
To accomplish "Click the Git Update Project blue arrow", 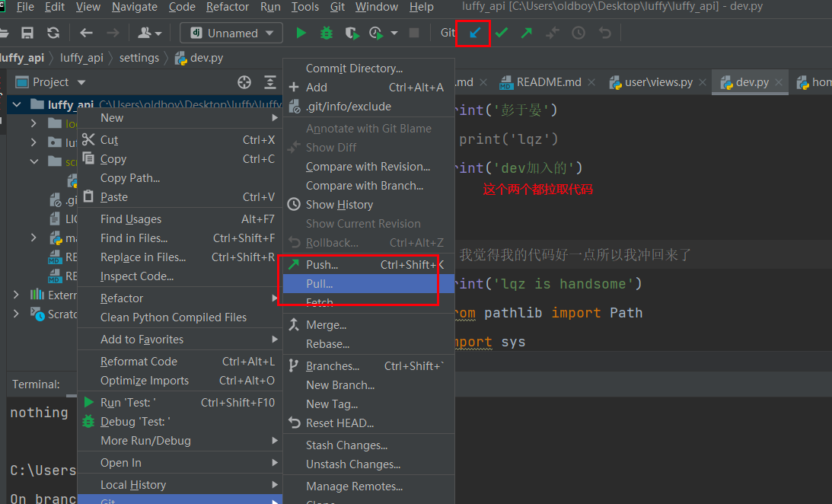I will [475, 33].
